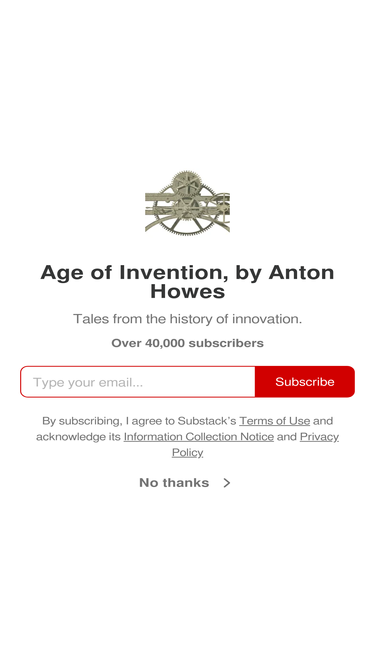375x667 pixels.
Task: Click the Anton name in the title
Action: (x=301, y=273)
